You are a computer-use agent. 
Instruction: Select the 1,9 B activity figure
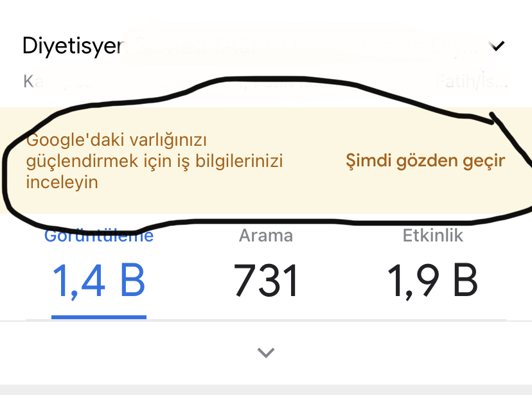[x=432, y=281]
